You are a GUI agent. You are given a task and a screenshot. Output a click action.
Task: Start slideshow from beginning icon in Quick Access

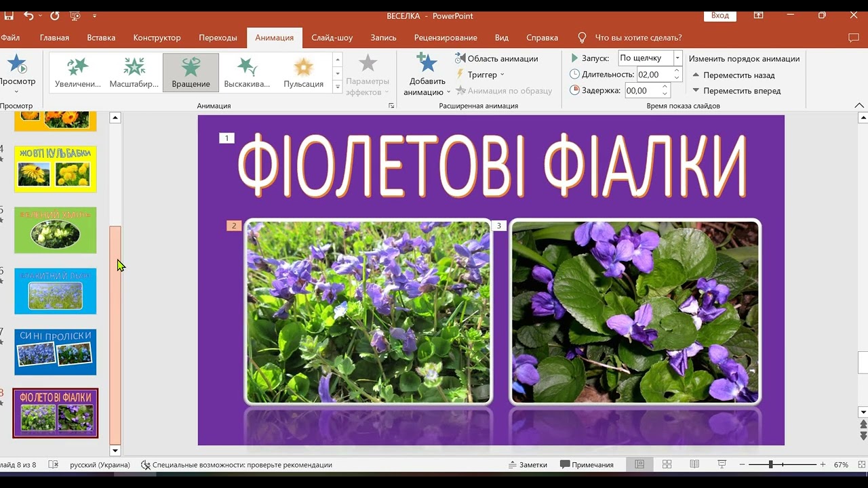click(75, 15)
